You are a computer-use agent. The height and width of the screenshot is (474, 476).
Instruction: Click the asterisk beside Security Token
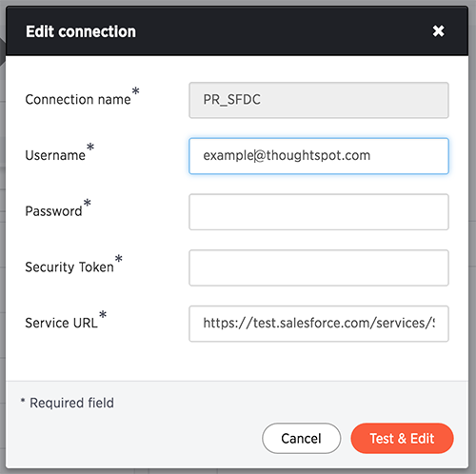click(x=119, y=258)
